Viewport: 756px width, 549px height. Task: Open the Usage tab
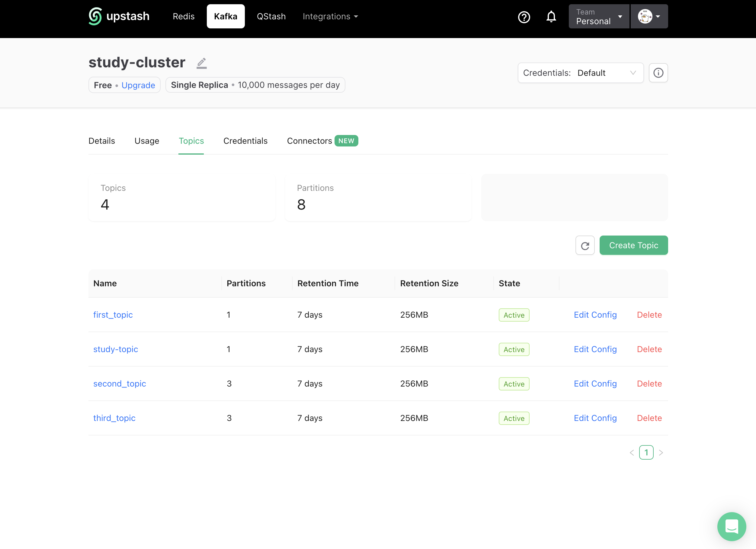pos(147,141)
